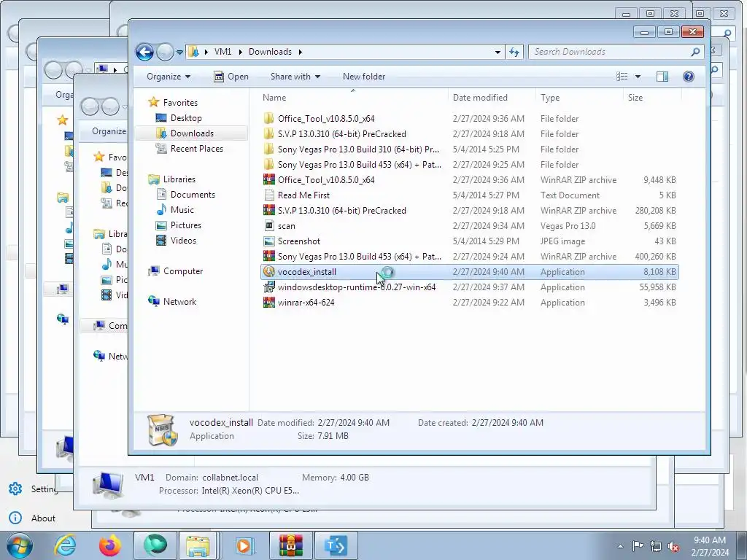747x560 pixels.
Task: Click the Back navigation arrow in Downloads window
Action: [x=145, y=52]
